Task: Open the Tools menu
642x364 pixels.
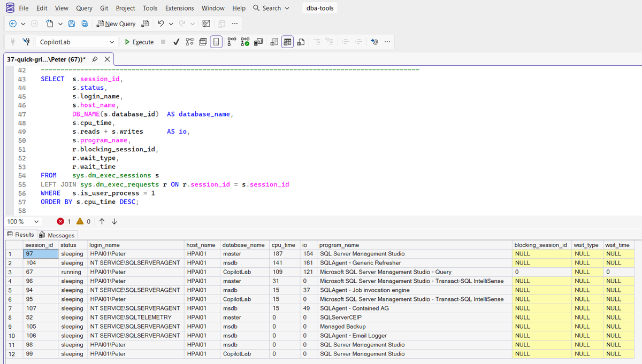Action: [x=150, y=8]
